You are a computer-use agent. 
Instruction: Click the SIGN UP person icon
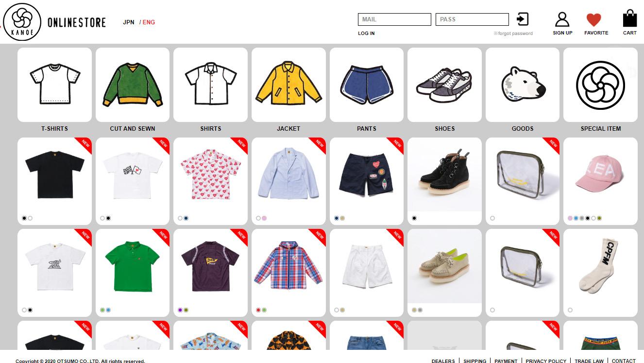(562, 19)
